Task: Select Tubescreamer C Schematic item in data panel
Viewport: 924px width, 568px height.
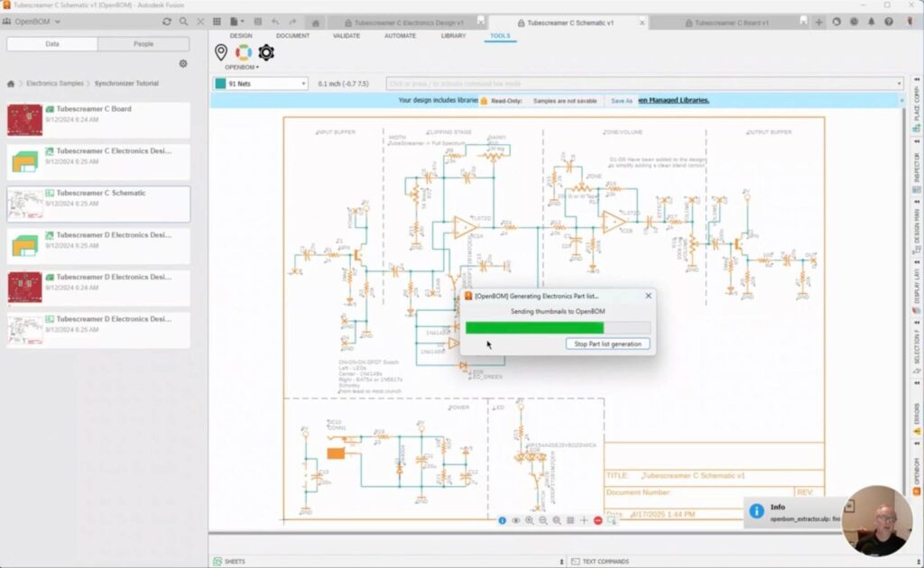Action: pos(98,204)
